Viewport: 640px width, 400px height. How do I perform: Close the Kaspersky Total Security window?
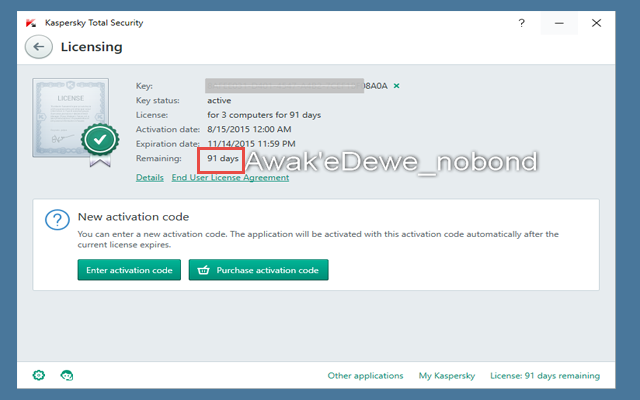tap(597, 22)
